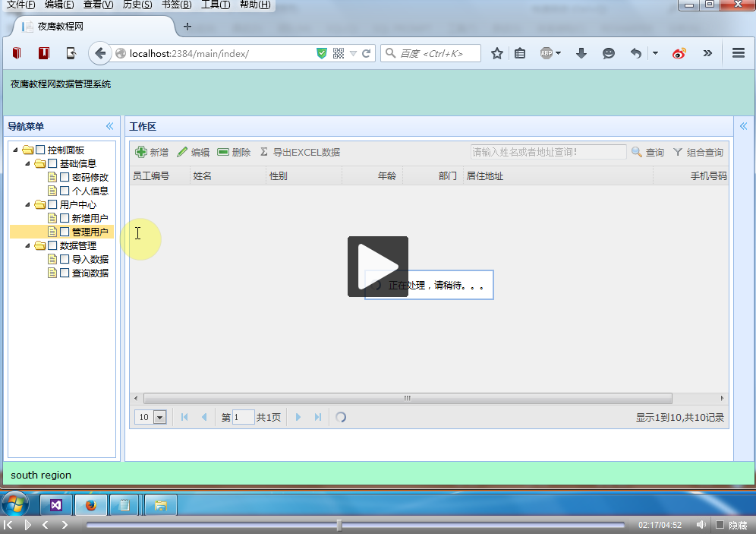756x534 pixels.
Task: Click the video progress slider bar
Action: click(355, 525)
